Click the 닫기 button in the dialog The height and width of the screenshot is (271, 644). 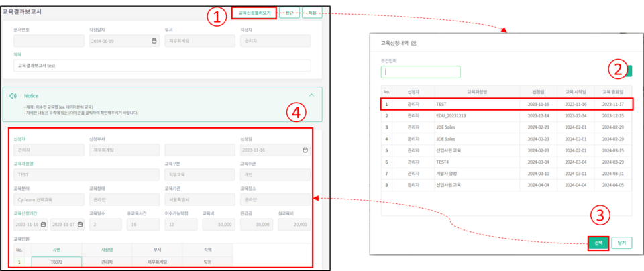(x=622, y=242)
